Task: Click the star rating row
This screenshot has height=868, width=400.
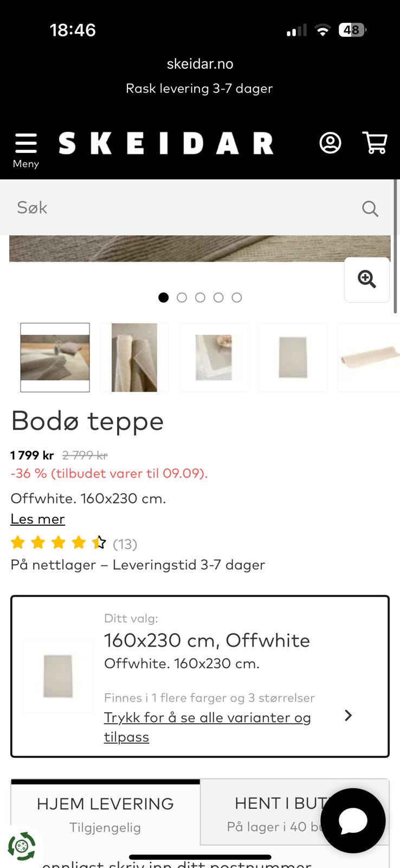Action: [x=59, y=542]
